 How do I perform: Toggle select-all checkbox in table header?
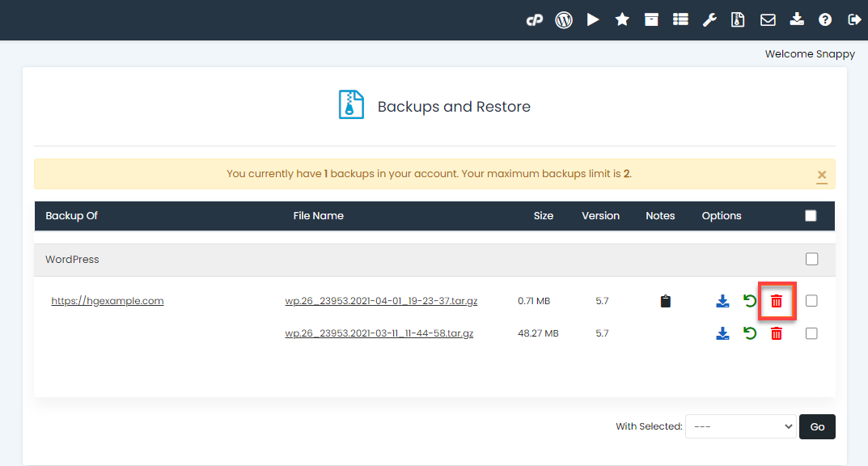point(811,216)
